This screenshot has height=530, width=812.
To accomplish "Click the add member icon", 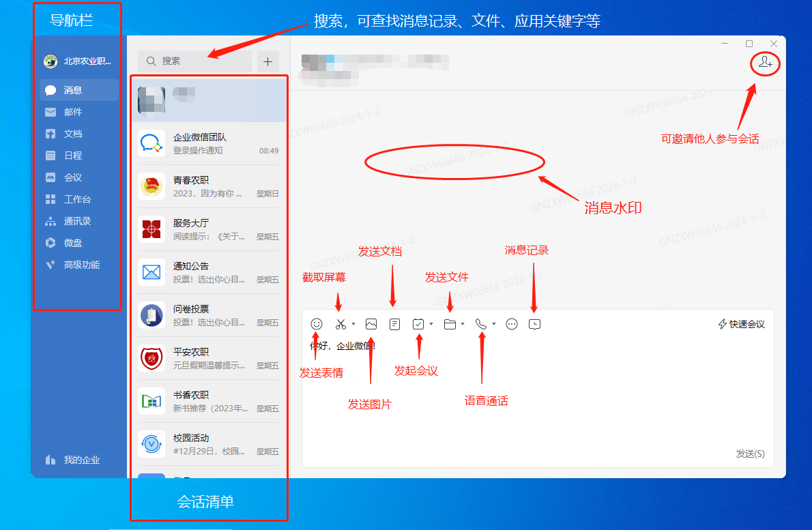I will [766, 63].
